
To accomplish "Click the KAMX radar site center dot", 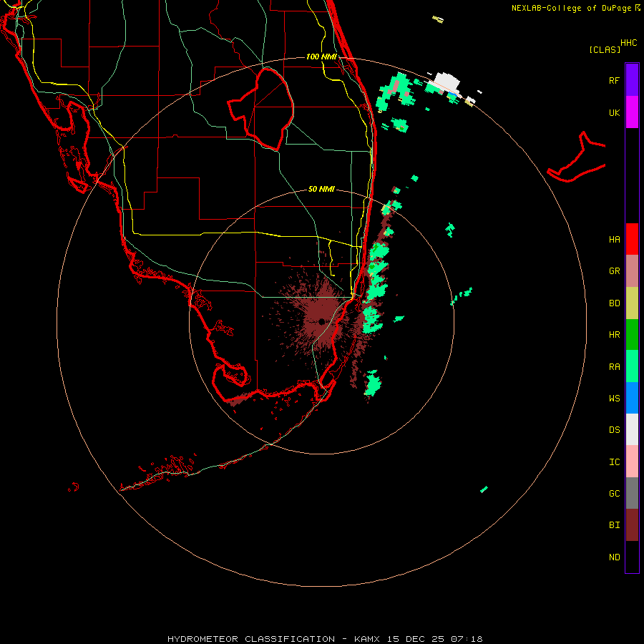I will pos(321,321).
